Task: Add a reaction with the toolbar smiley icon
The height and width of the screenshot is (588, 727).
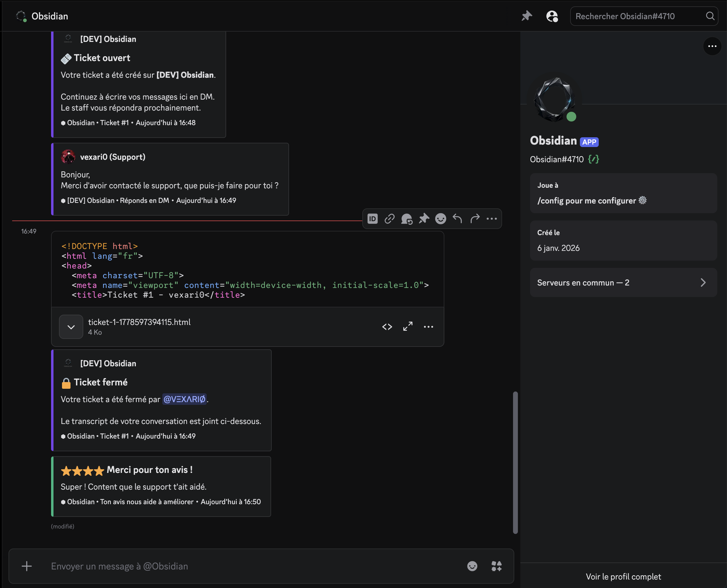Action: pos(441,219)
